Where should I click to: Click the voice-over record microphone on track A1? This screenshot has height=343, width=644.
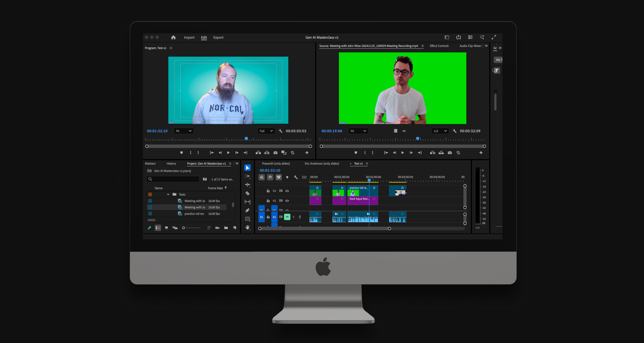pos(300,217)
